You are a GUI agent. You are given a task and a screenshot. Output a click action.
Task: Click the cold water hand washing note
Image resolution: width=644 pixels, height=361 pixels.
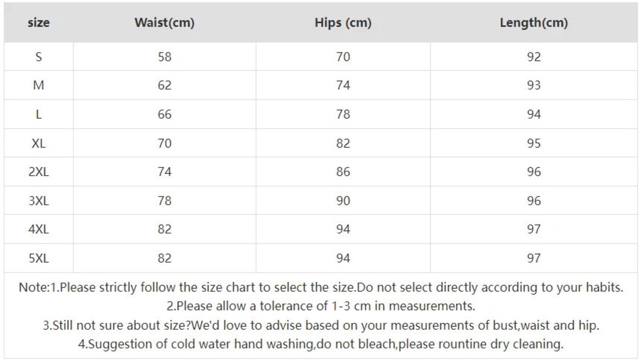pyautogui.click(x=321, y=345)
